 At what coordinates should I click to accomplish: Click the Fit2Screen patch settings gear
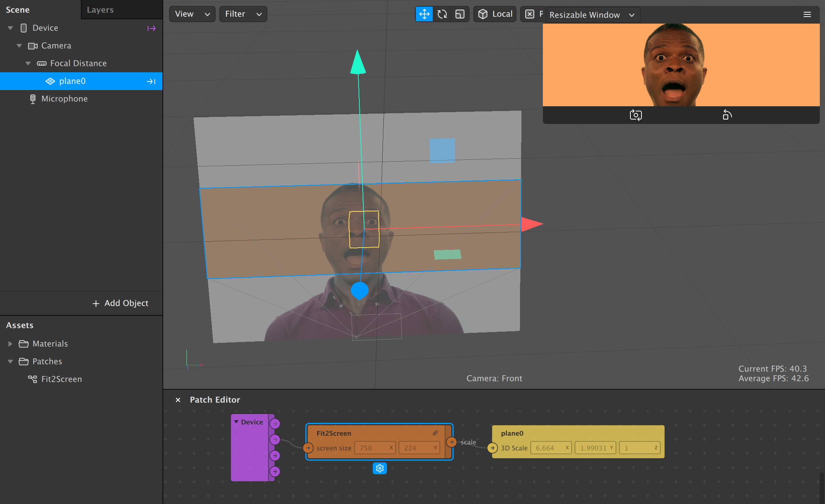pos(380,468)
